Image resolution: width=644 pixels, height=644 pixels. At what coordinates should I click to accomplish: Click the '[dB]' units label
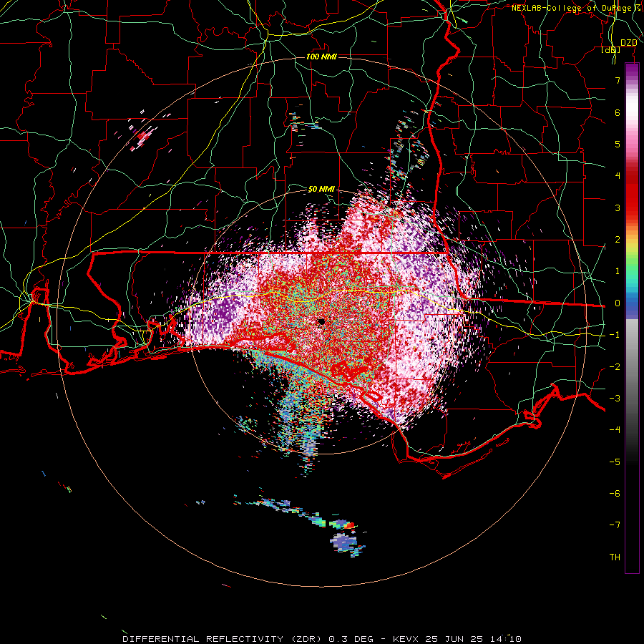coord(611,50)
